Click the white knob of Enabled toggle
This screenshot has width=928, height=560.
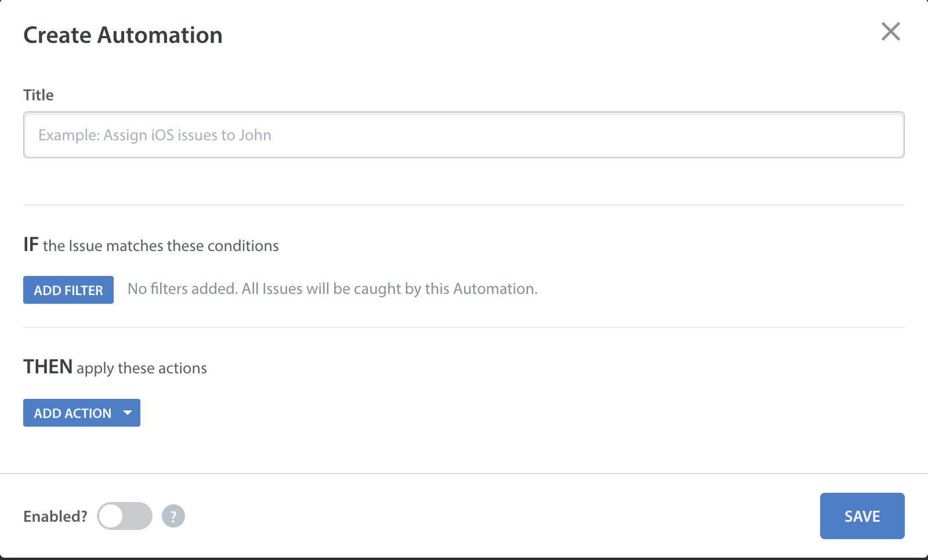111,516
